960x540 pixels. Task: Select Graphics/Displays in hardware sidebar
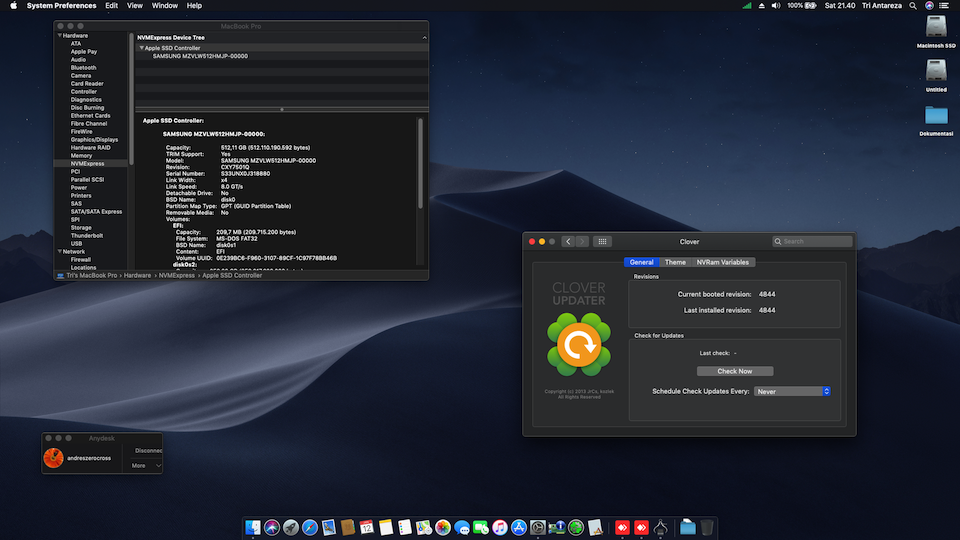pyautogui.click(x=94, y=140)
